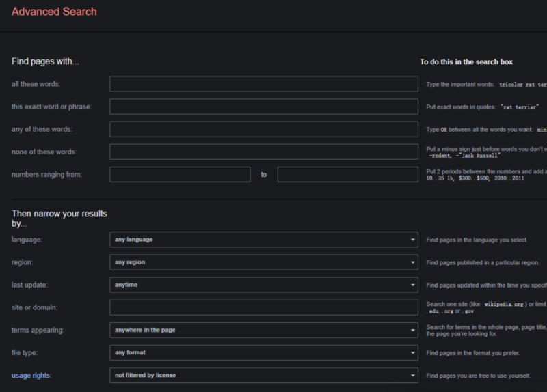Click the number range field after 'to'
The image size is (547, 392).
(x=347, y=175)
